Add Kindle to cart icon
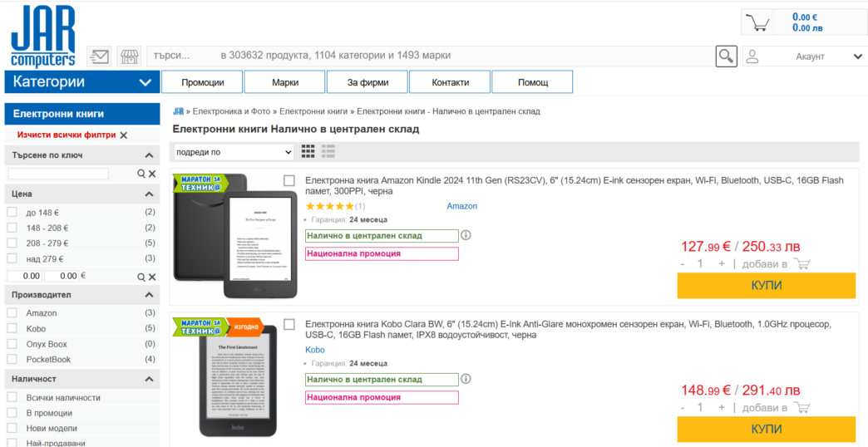Viewport: 868px width, 447px height. coord(801,263)
